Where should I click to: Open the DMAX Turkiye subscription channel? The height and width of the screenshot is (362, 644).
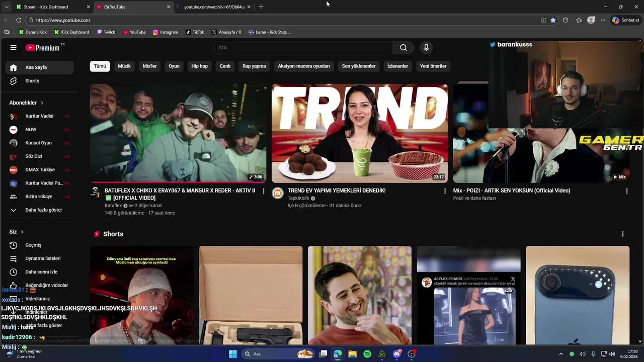pyautogui.click(x=39, y=170)
